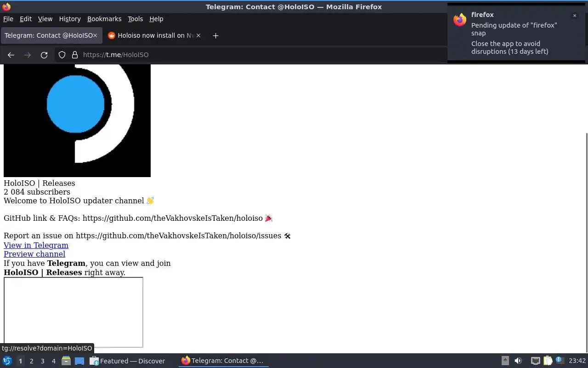Switch to Featured — Discover taskbar window
Viewport: 588px width, 368px height.
click(x=128, y=361)
